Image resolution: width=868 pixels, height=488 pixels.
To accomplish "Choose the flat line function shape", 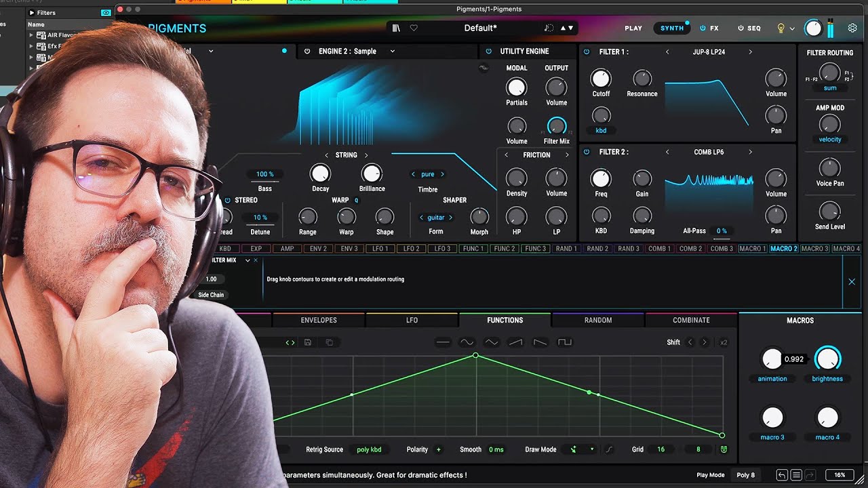I will (x=443, y=342).
